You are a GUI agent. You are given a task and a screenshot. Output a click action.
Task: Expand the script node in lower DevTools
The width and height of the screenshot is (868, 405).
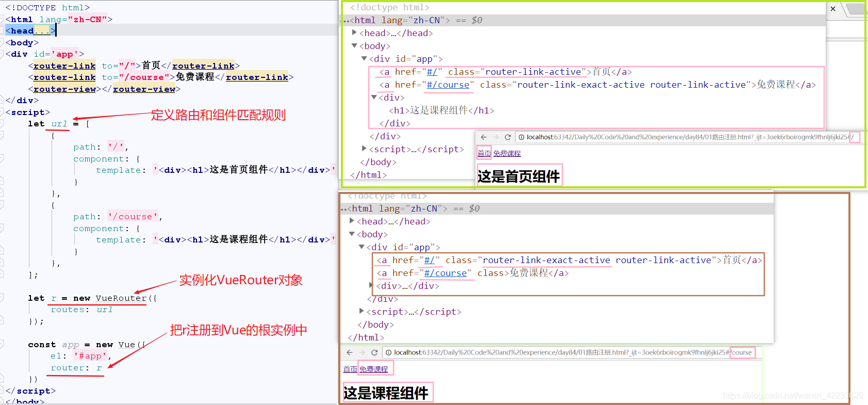pyautogui.click(x=362, y=311)
